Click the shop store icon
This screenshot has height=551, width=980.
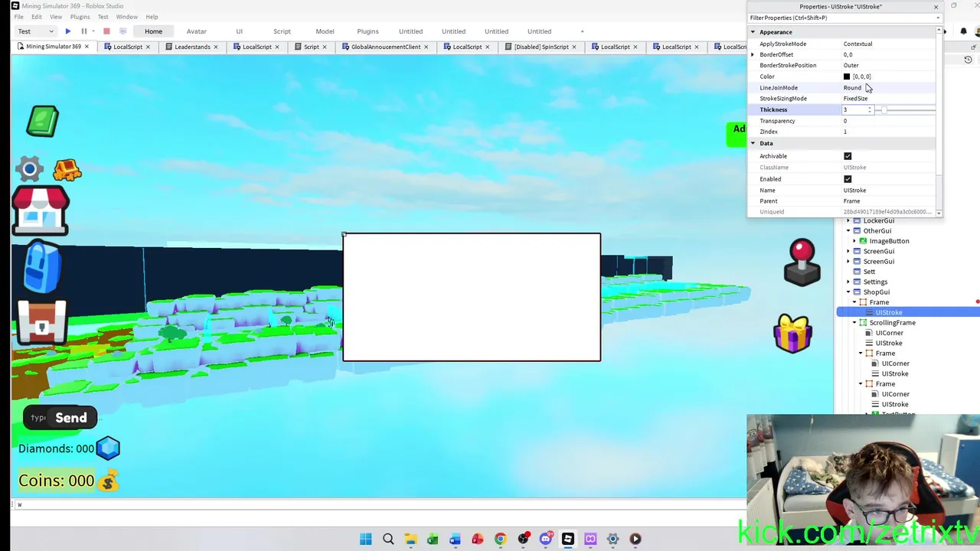coord(40,209)
